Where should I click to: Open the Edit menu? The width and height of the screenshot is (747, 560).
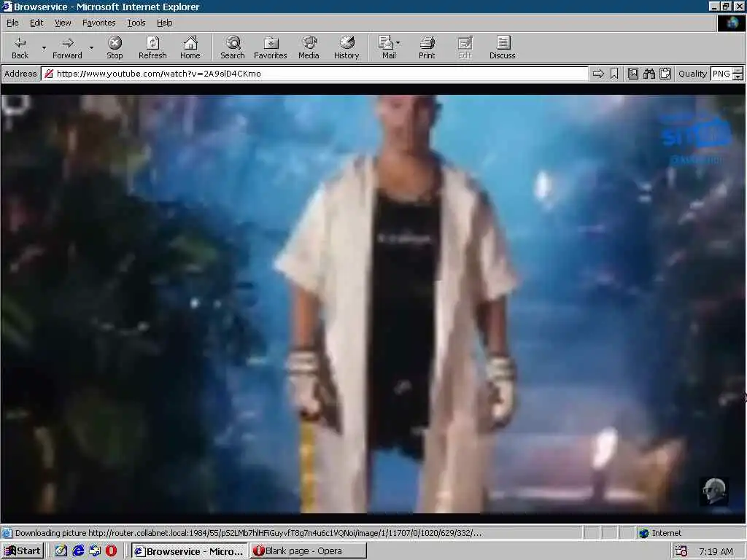[36, 23]
